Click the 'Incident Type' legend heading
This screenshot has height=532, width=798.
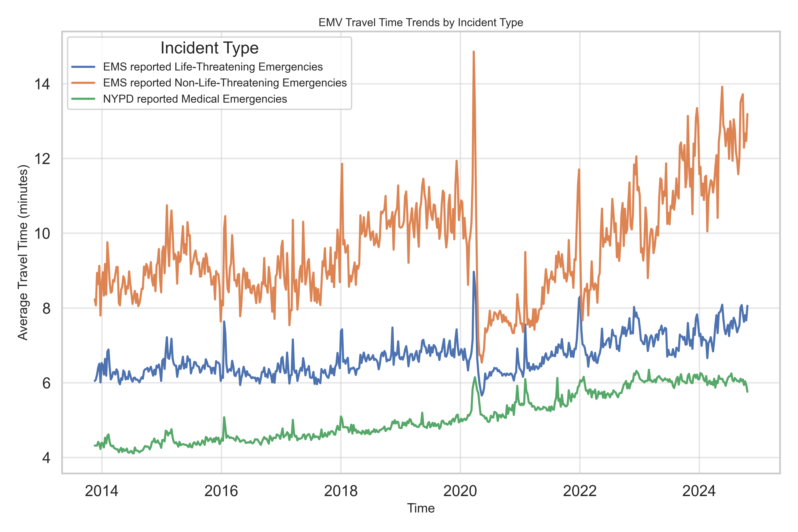(x=209, y=48)
